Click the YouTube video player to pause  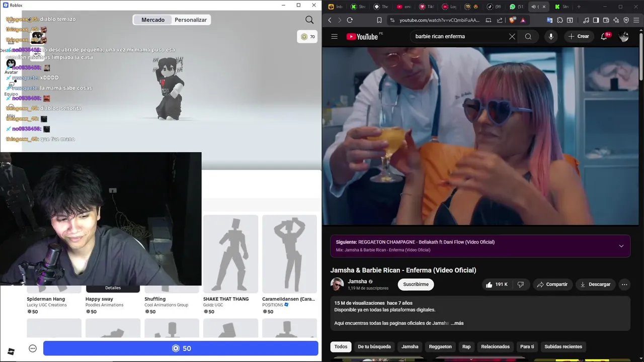click(x=480, y=136)
